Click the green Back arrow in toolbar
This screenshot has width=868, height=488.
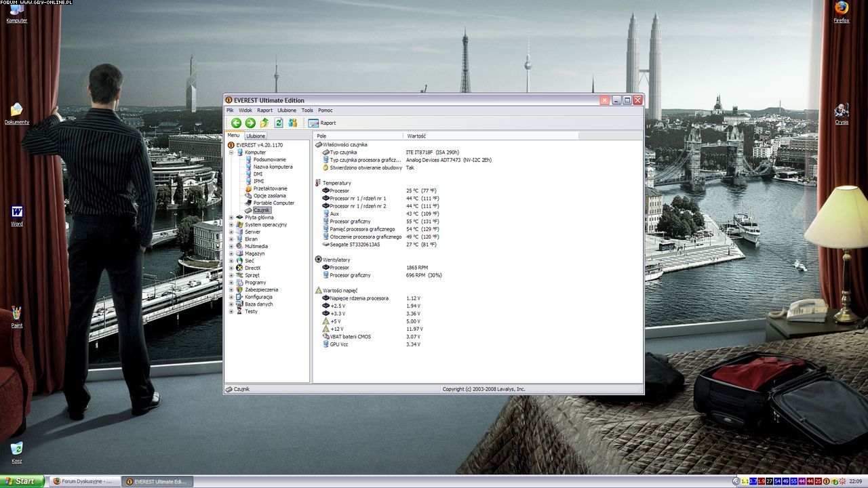236,123
